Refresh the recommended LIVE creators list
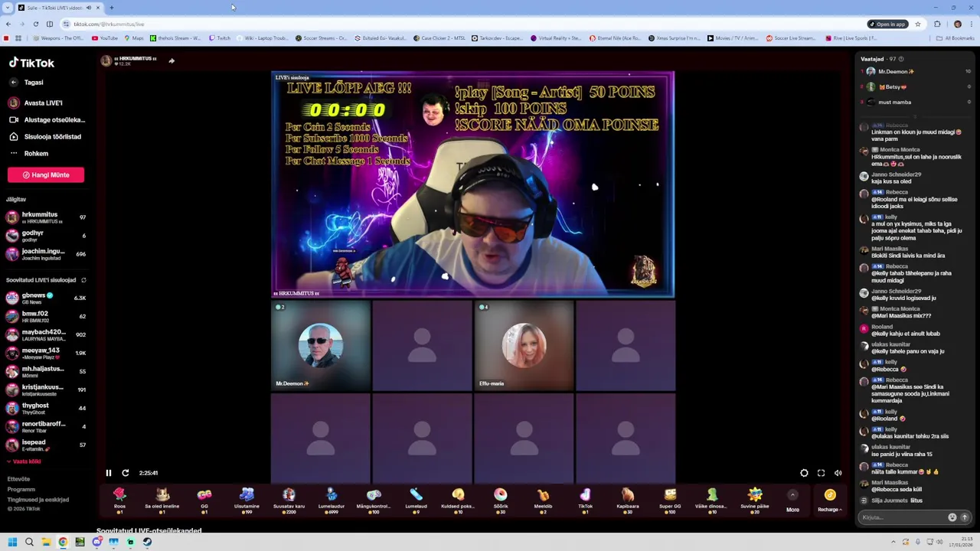 [83, 280]
